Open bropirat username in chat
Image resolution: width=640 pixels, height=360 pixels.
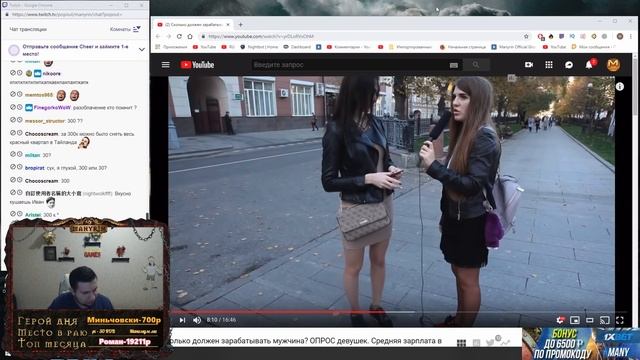(x=34, y=168)
